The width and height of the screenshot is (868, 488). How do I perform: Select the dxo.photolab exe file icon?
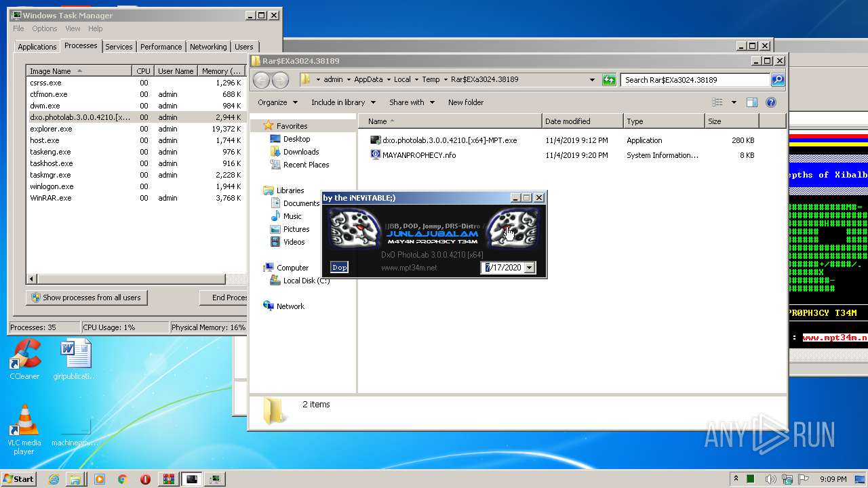(x=376, y=140)
